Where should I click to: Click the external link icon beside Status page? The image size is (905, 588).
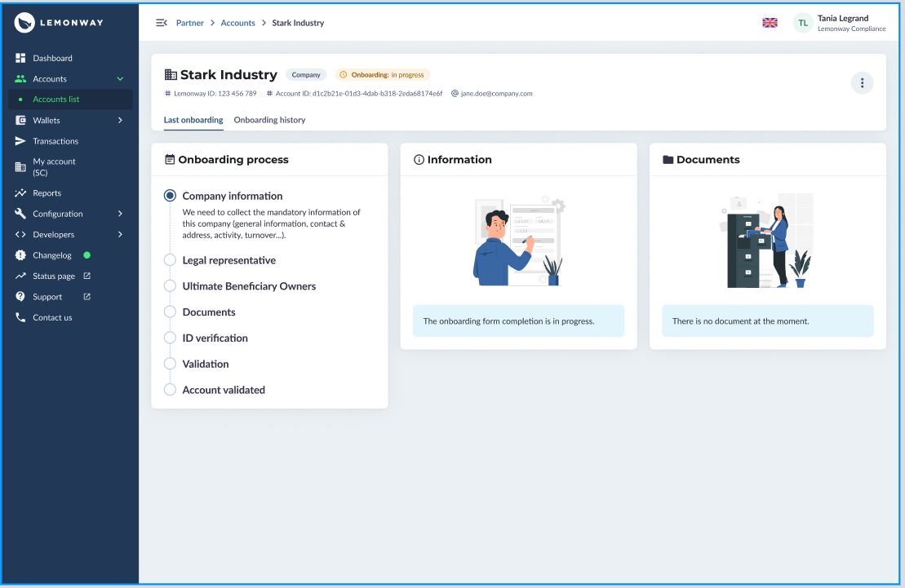(x=87, y=276)
